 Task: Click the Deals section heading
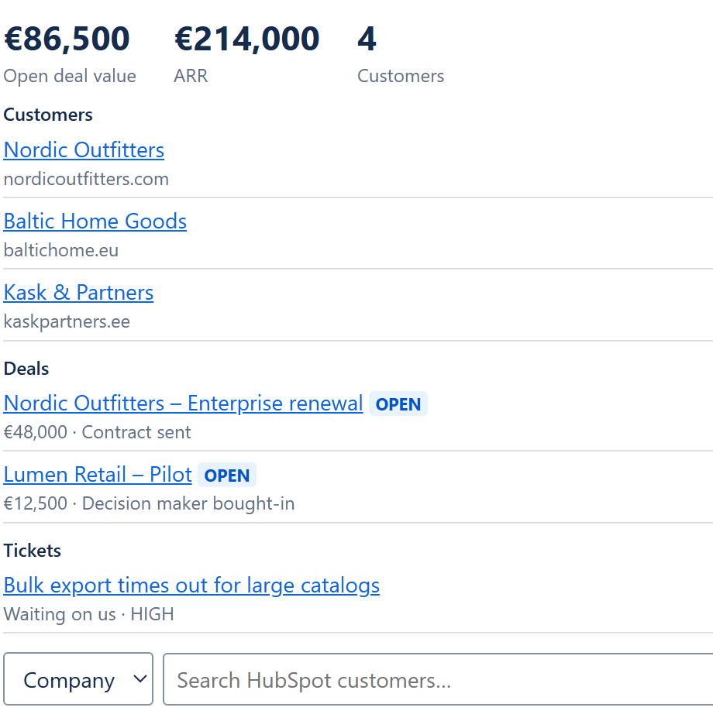[x=26, y=369]
